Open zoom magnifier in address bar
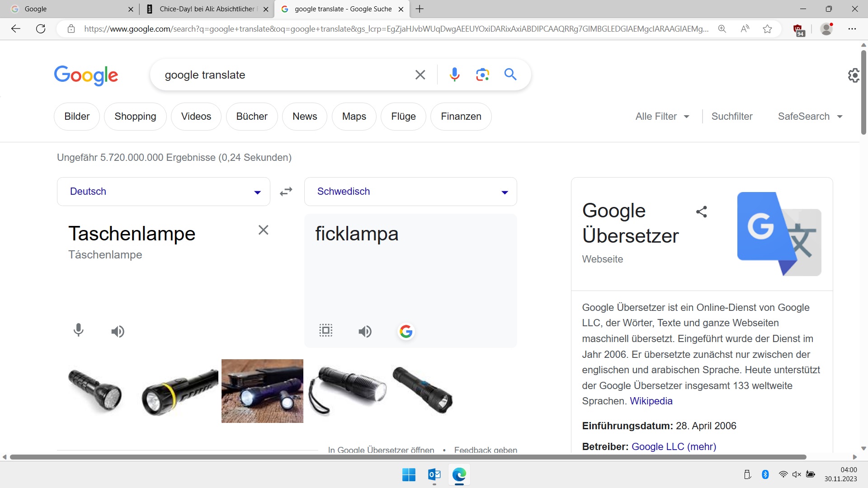Screen dimensions: 868x488 [722, 29]
